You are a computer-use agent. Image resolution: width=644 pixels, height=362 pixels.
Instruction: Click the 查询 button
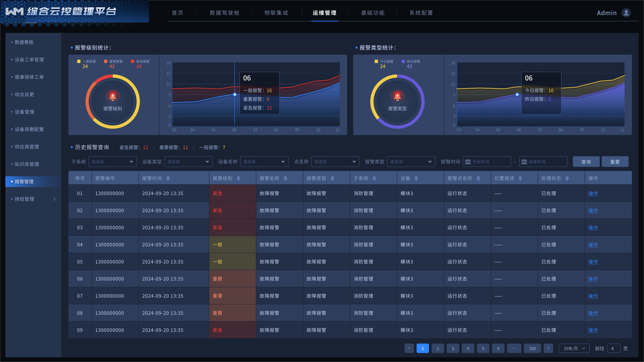coord(586,162)
